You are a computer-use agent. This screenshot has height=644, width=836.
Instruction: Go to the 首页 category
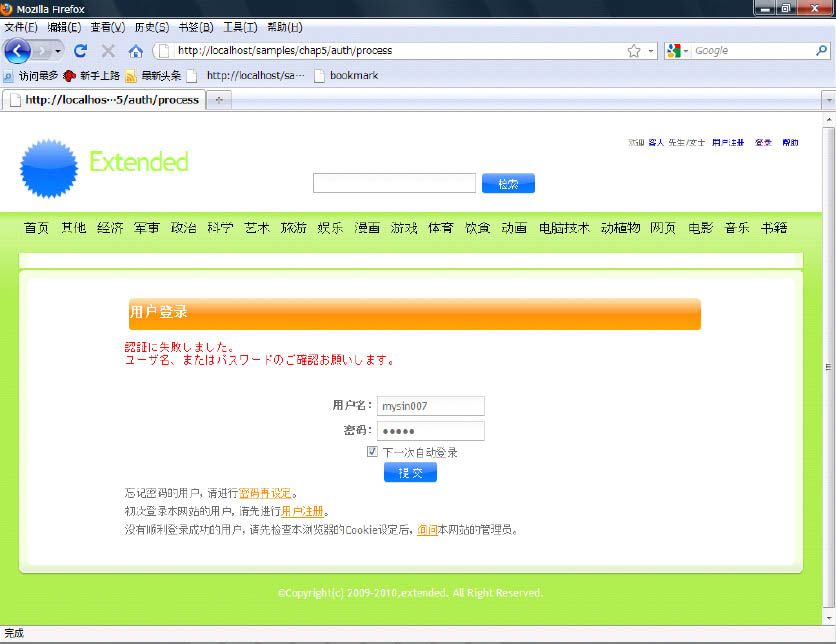36,228
